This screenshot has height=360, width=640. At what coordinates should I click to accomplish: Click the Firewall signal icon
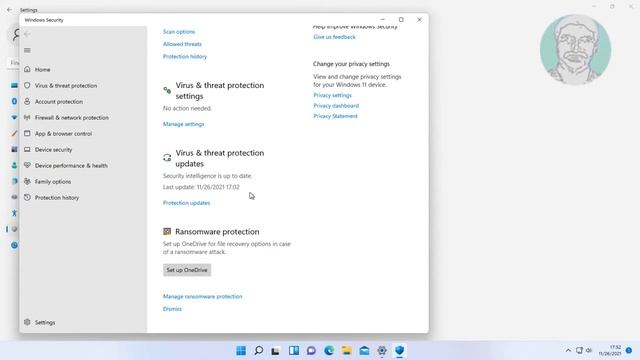coord(27,117)
